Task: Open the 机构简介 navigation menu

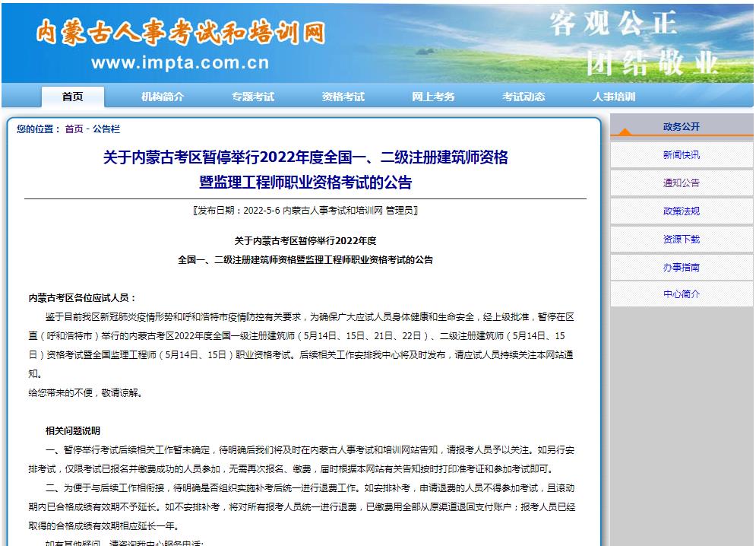Action: tap(163, 97)
